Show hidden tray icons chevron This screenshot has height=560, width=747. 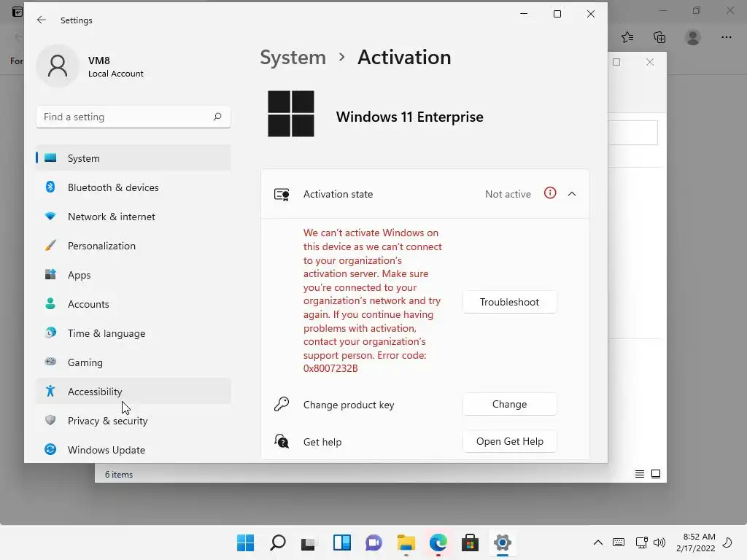(x=598, y=542)
